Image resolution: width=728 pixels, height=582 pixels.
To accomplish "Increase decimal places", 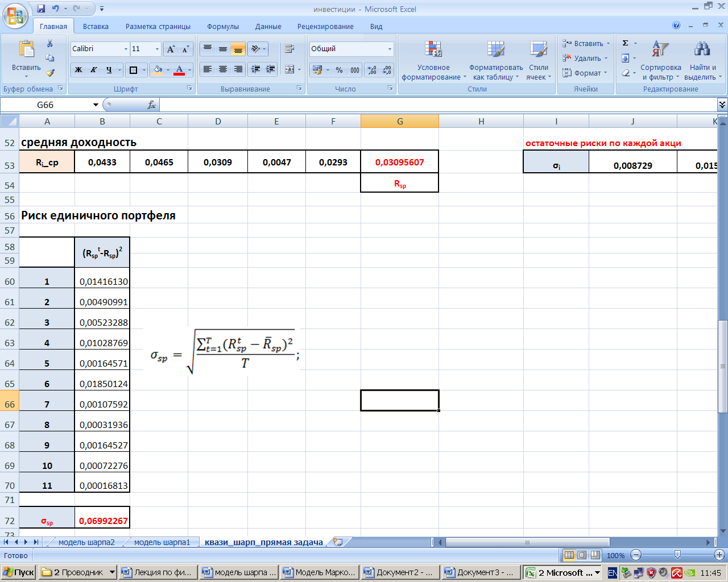I will pyautogui.click(x=372, y=70).
